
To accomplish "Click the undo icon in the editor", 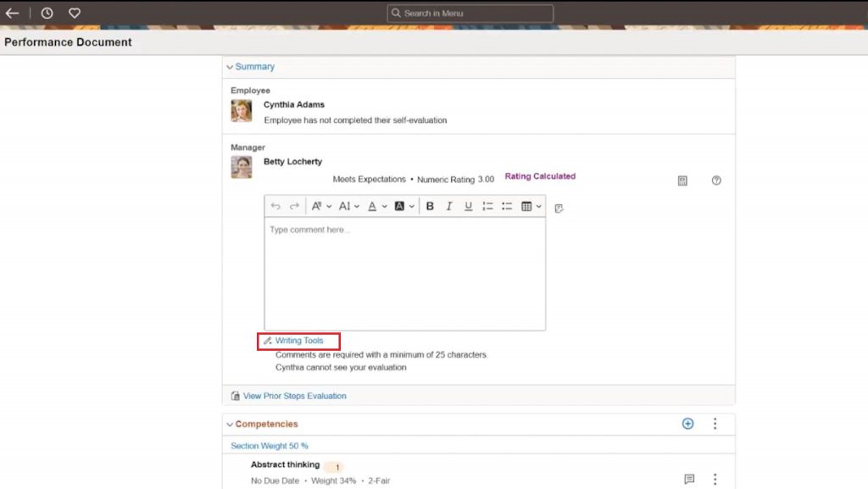I will pyautogui.click(x=275, y=205).
